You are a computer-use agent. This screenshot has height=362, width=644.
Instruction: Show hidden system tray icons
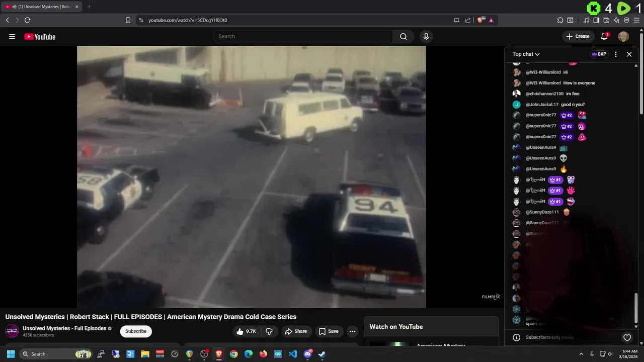coord(581,354)
